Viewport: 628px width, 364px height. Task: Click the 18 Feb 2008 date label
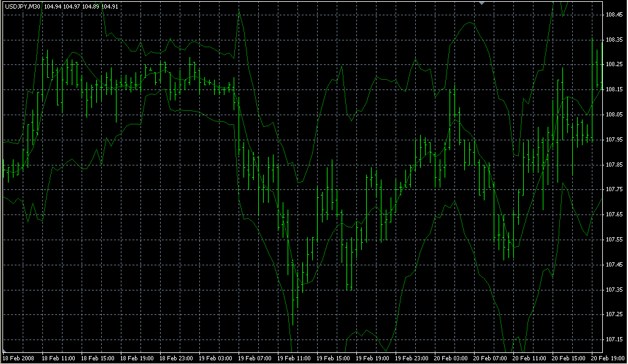tap(19, 358)
